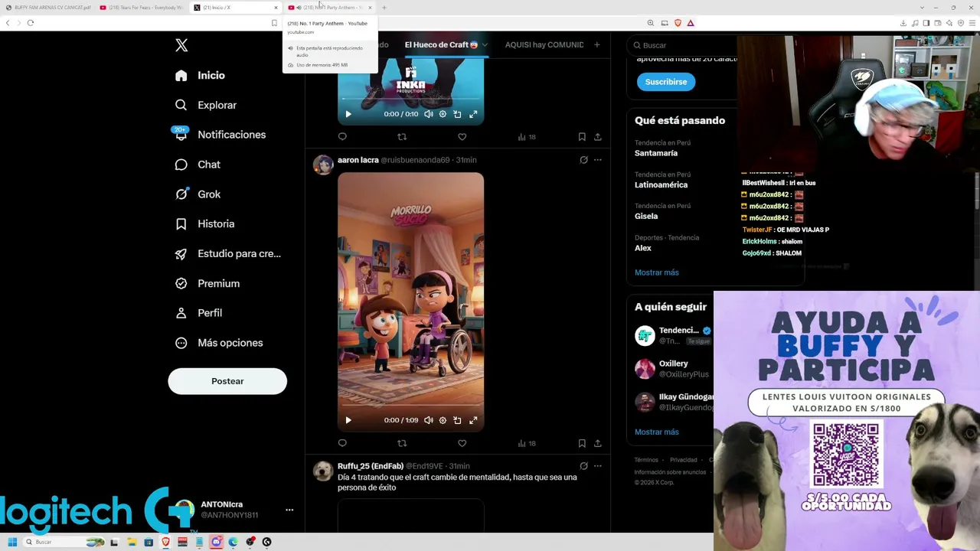Reply to aaron lacra's post

click(x=342, y=443)
